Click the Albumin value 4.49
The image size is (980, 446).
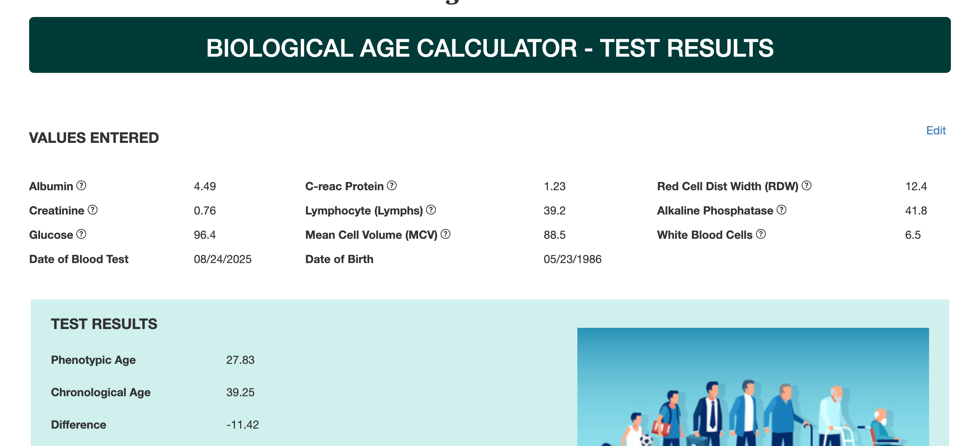205,186
